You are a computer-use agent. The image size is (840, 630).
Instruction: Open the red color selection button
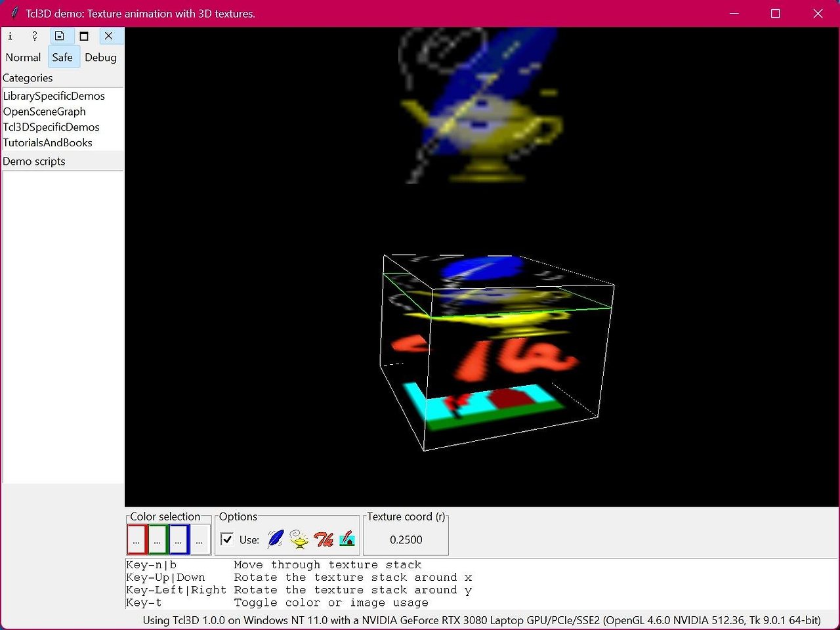click(136, 539)
